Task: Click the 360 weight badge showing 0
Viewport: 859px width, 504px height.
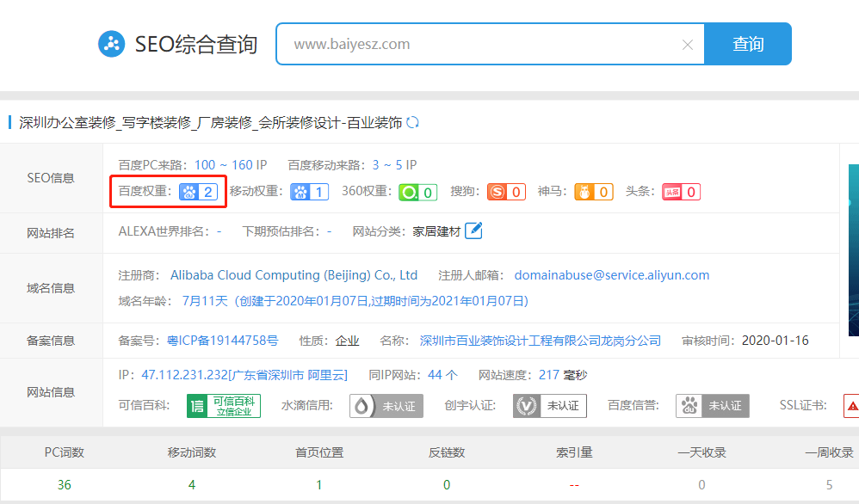Action: [417, 192]
